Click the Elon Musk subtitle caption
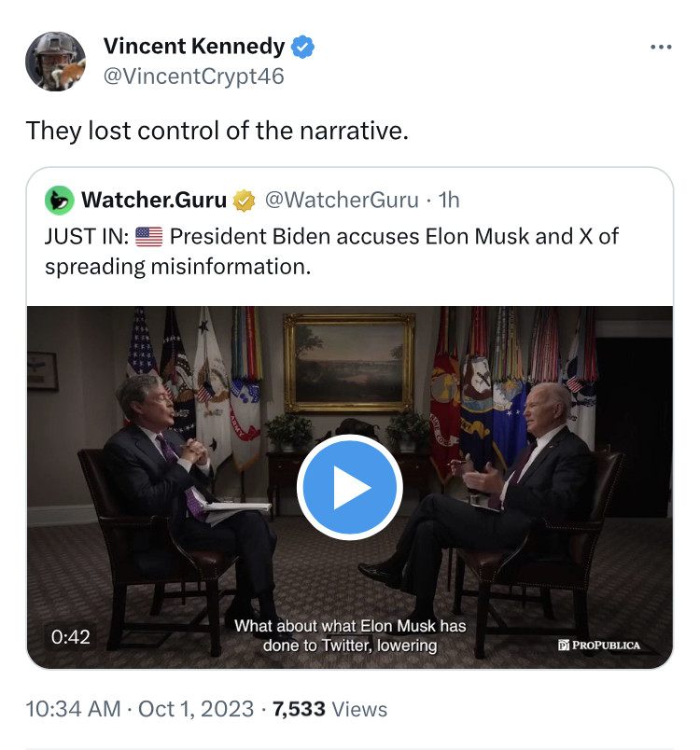700x750 pixels. (x=349, y=635)
